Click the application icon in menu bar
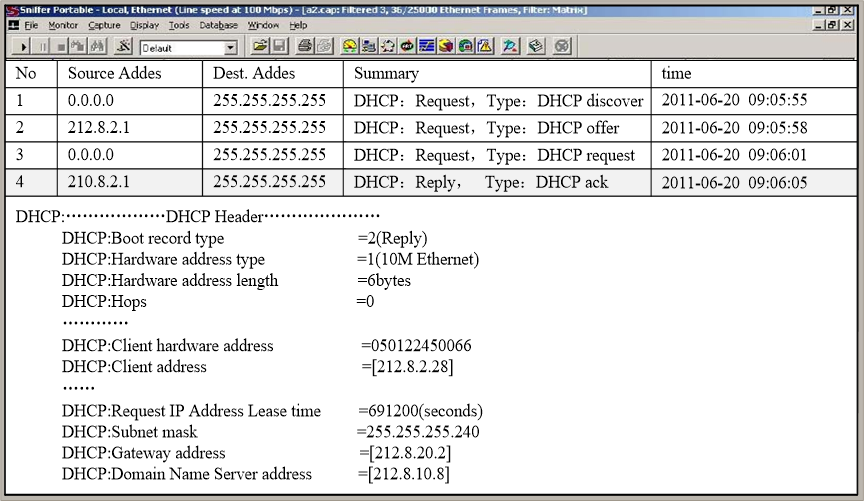The height and width of the screenshot is (501, 864). click(14, 25)
